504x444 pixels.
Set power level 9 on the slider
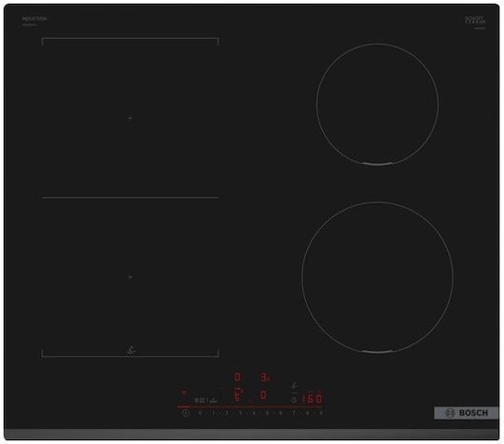point(320,413)
